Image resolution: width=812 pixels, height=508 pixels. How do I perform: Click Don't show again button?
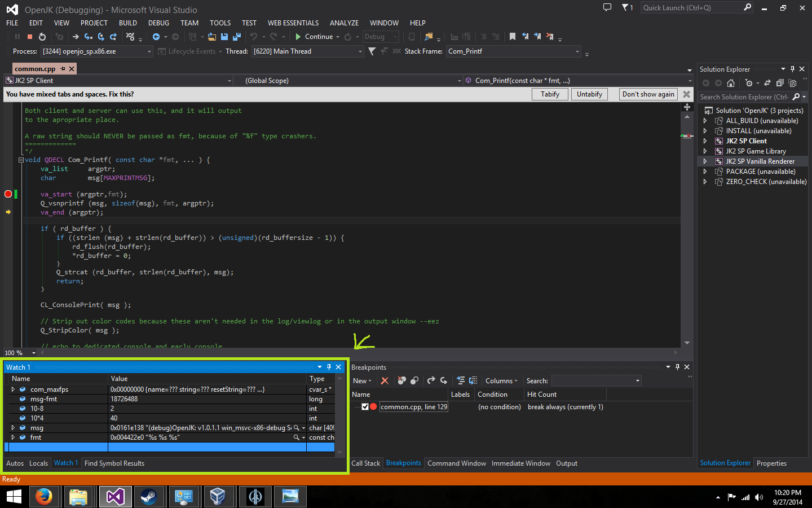[648, 94]
